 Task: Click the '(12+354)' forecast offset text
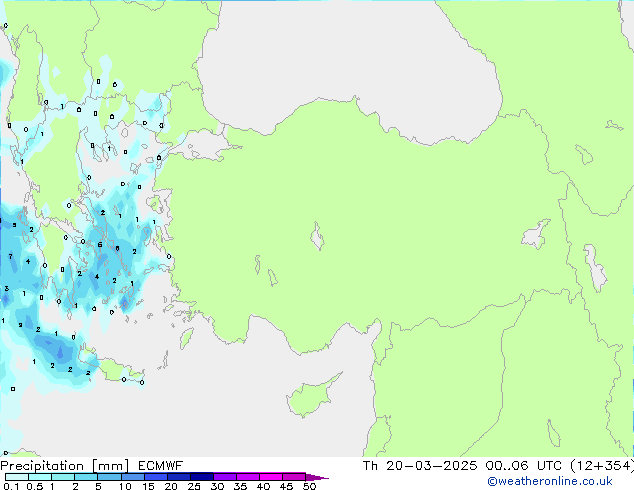602,466
